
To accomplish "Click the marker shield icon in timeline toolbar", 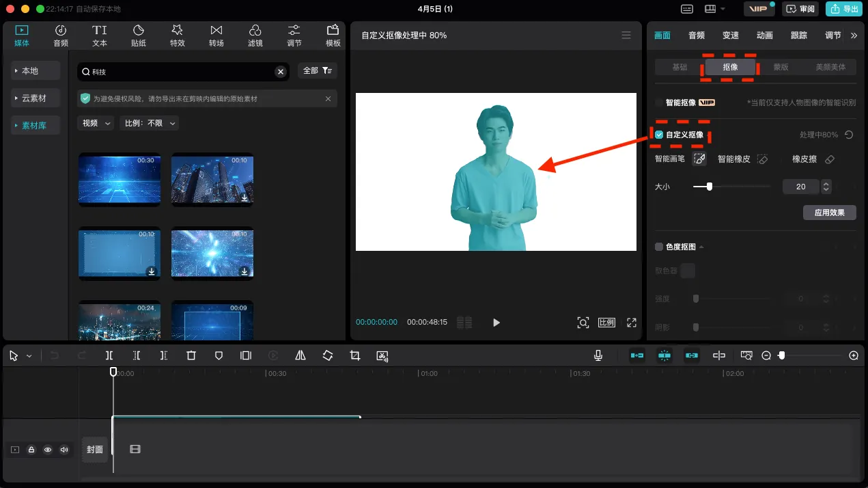I will pyautogui.click(x=219, y=355).
